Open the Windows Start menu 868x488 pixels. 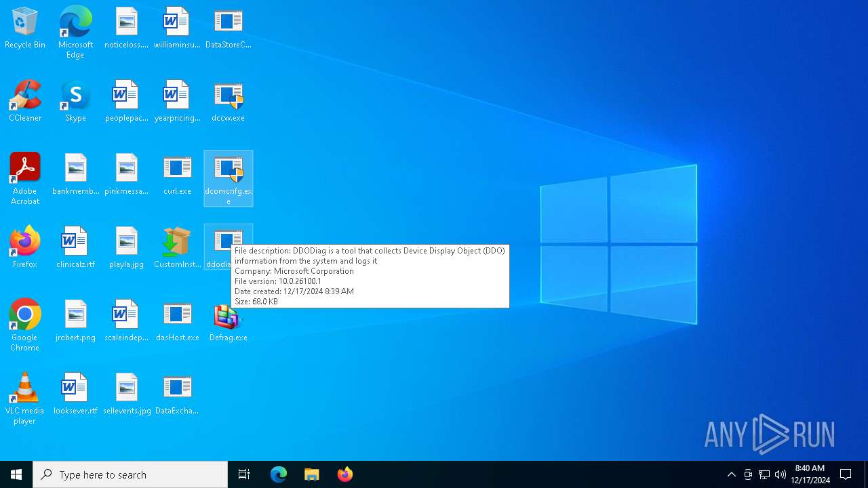pos(16,474)
